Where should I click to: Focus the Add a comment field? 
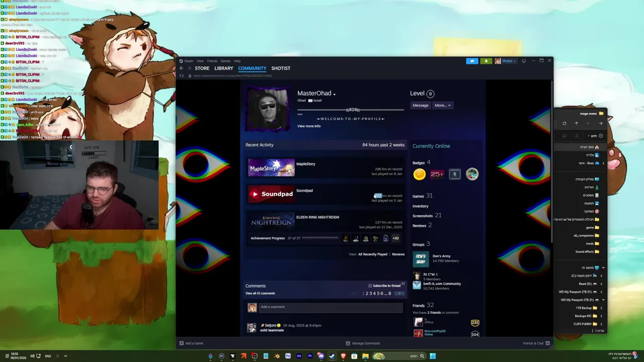pos(331,307)
